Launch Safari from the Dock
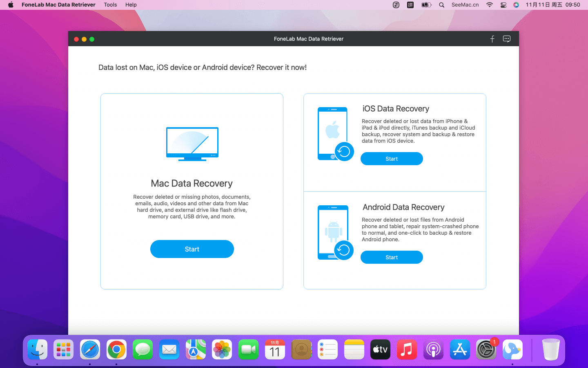 [x=90, y=350]
